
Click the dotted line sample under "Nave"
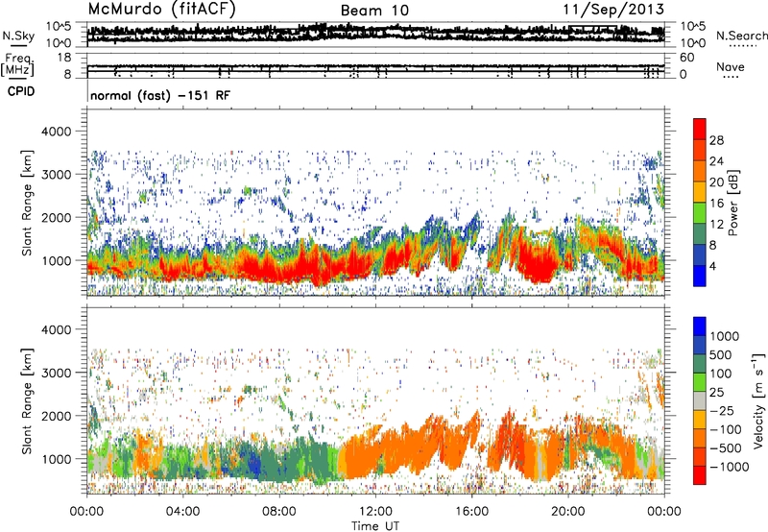click(x=732, y=77)
